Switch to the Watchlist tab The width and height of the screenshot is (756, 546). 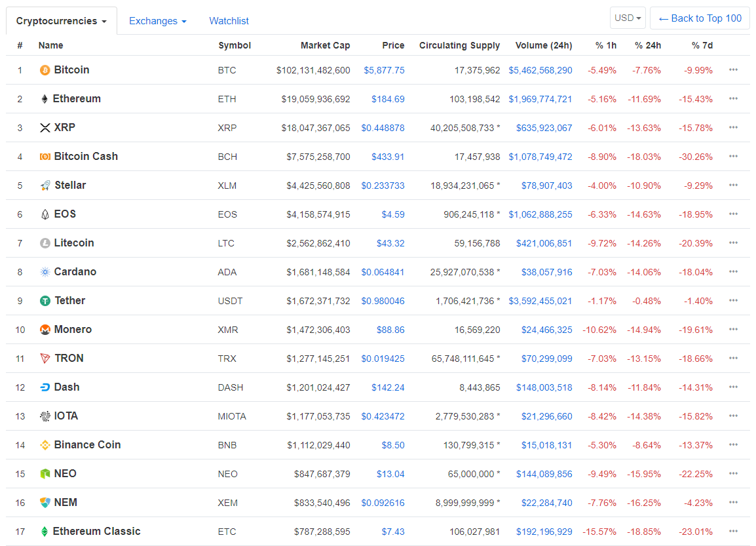click(229, 20)
